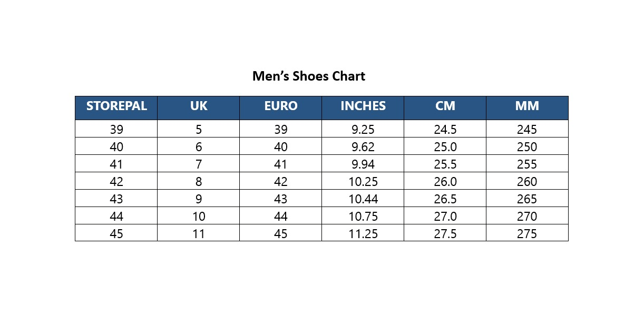Select the 11.25 inches cell
This screenshot has height=334, width=644.
(363, 233)
